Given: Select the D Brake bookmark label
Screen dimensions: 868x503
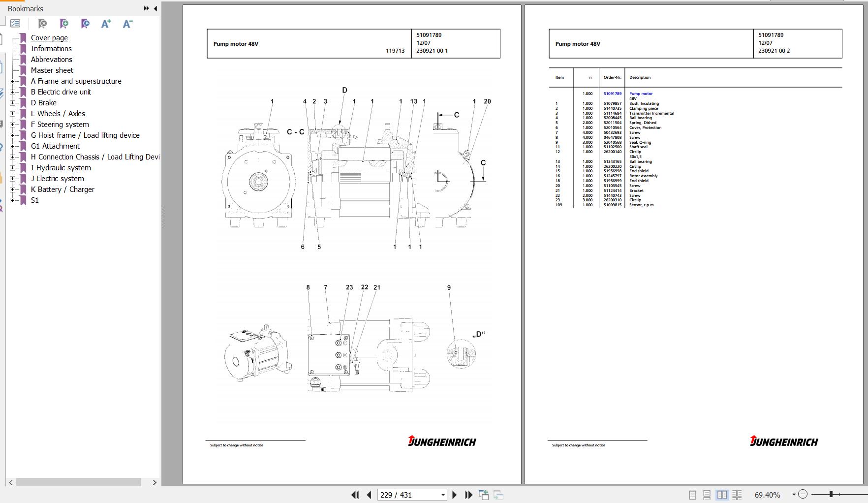Looking at the screenshot, I should coord(44,103).
